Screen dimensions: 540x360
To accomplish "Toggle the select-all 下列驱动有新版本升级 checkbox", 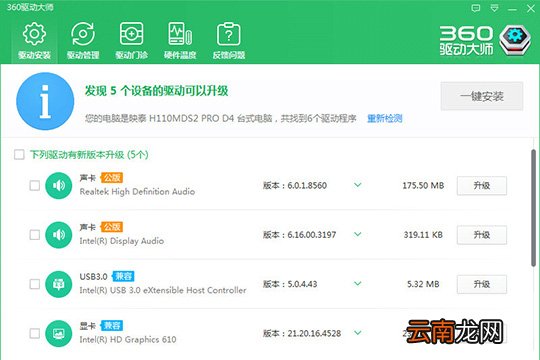I will (19, 154).
